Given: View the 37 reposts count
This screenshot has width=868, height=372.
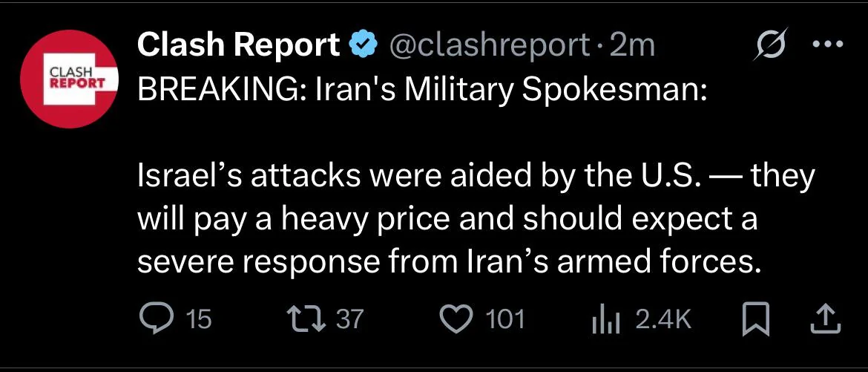Looking at the screenshot, I should (350, 320).
